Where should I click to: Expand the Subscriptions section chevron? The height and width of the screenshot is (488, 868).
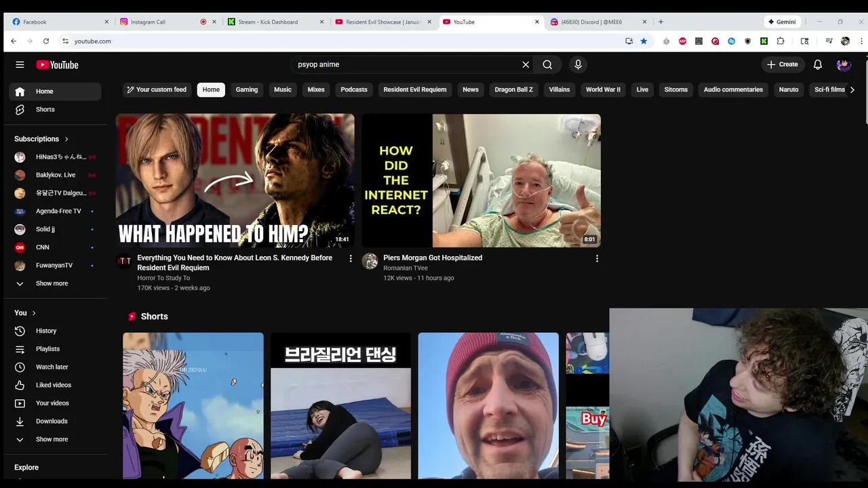66,139
